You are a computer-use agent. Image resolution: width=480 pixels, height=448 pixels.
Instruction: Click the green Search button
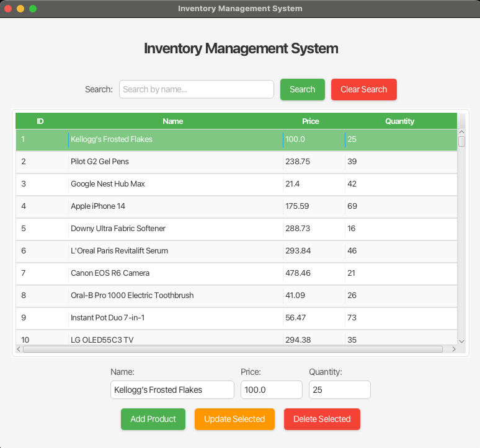[303, 89]
